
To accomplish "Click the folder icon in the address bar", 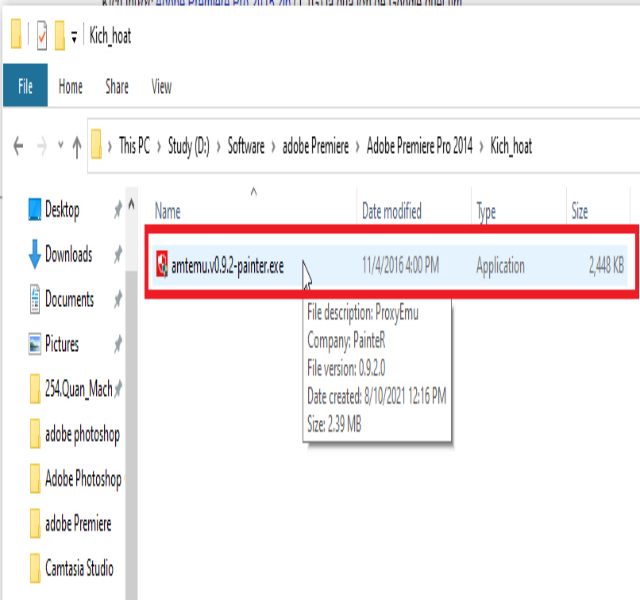I will pyautogui.click(x=96, y=144).
